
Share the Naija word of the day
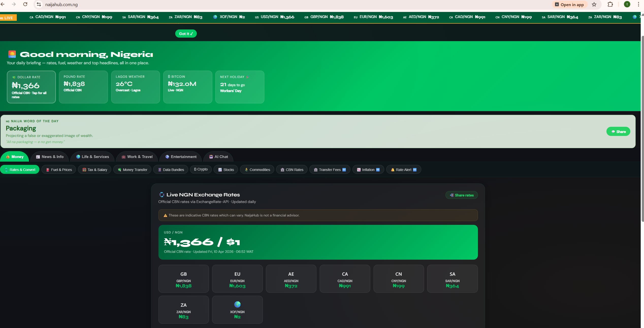click(x=618, y=131)
